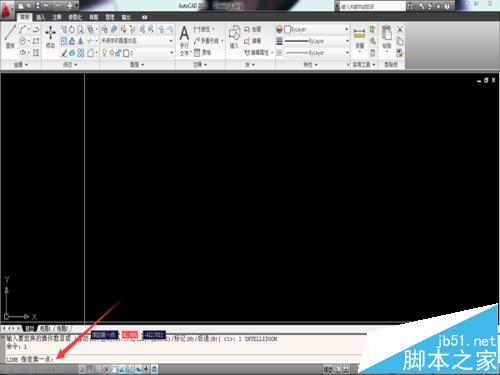The width and height of the screenshot is (500, 375).
Task: Switch to the Output (输出) ribbon tab
Action: tap(126, 17)
